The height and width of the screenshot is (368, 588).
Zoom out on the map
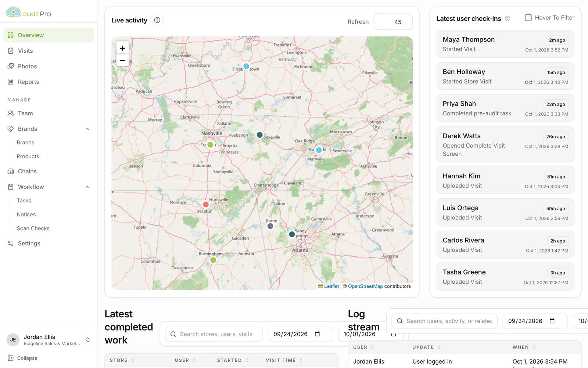coord(123,60)
